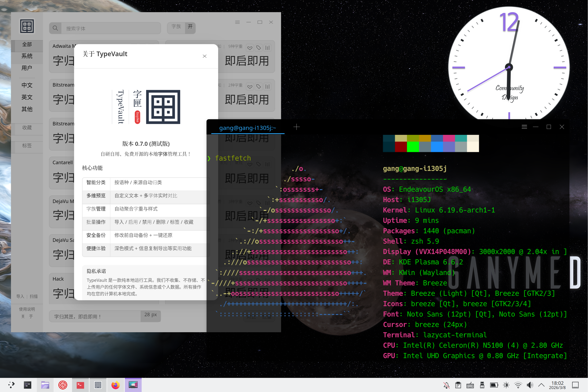Select the gang@gang-i1305j terminal tab

coord(248,128)
